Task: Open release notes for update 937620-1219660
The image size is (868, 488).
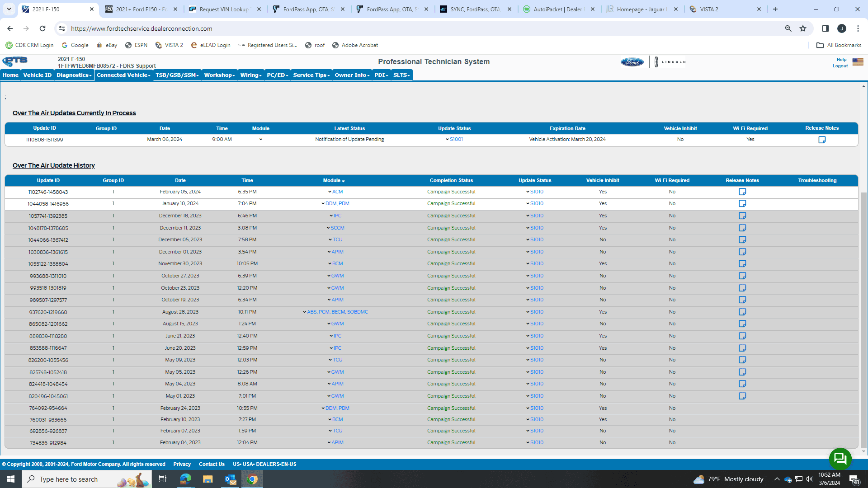Action: pyautogui.click(x=742, y=312)
